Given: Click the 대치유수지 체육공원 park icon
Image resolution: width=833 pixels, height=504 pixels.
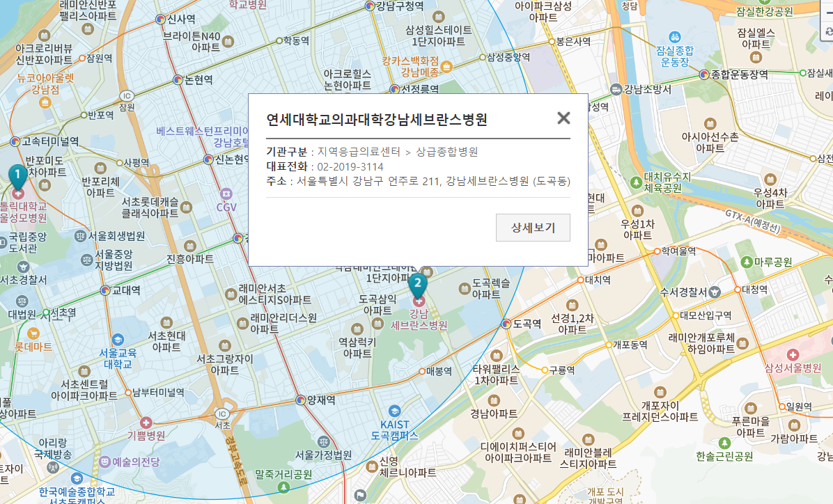Looking at the screenshot, I should (637, 182).
